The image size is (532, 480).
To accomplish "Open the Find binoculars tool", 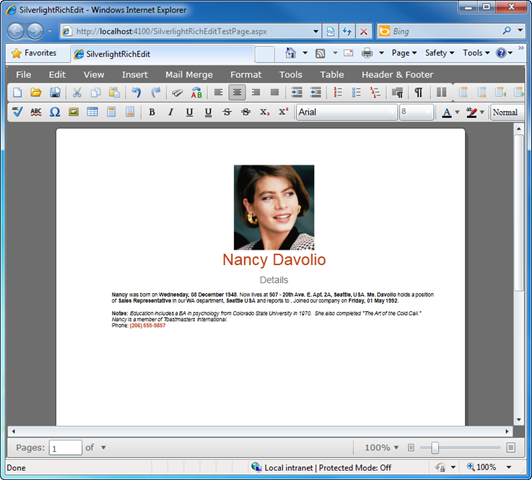I will (177, 92).
